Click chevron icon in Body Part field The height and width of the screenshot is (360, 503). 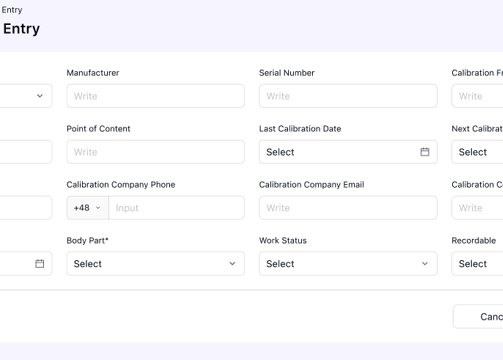(x=232, y=264)
